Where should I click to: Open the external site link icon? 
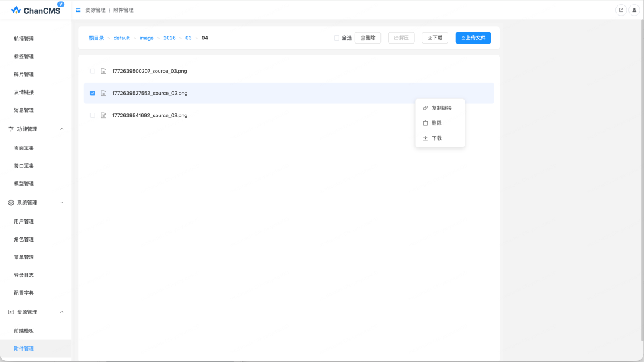(x=621, y=10)
